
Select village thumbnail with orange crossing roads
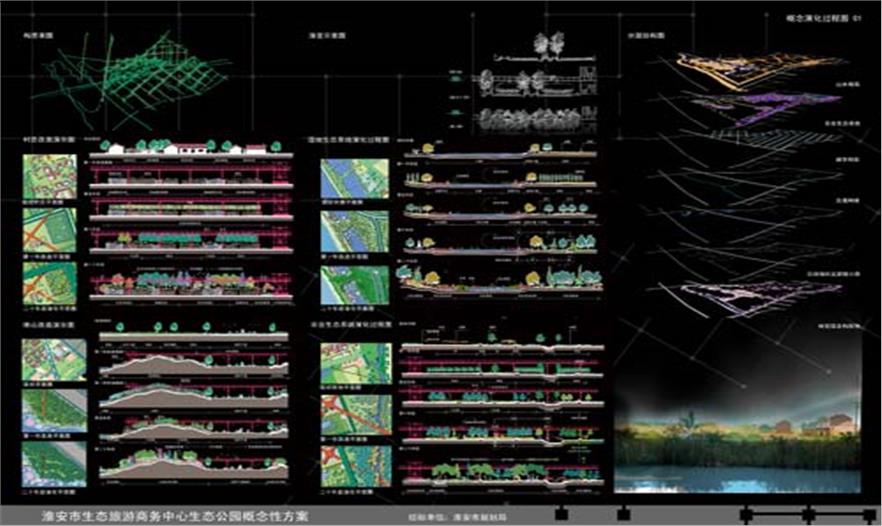tap(50, 232)
